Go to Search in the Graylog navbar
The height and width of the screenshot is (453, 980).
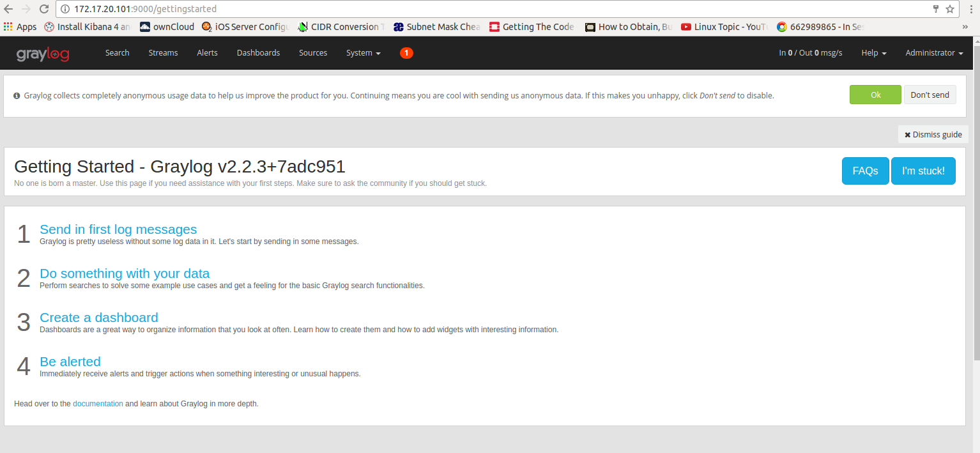(118, 53)
